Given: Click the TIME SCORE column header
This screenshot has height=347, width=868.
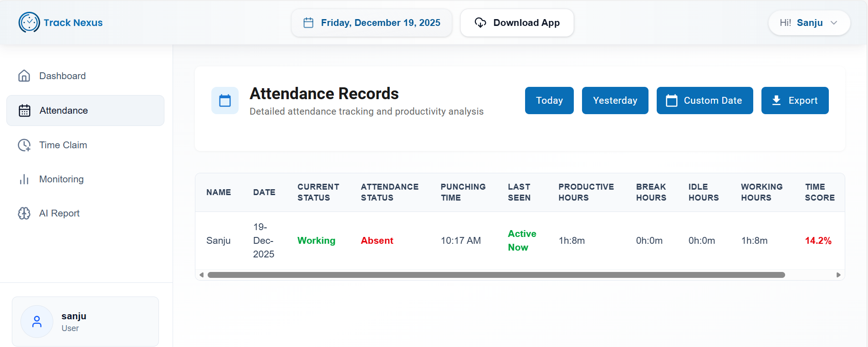Looking at the screenshot, I should [x=820, y=192].
